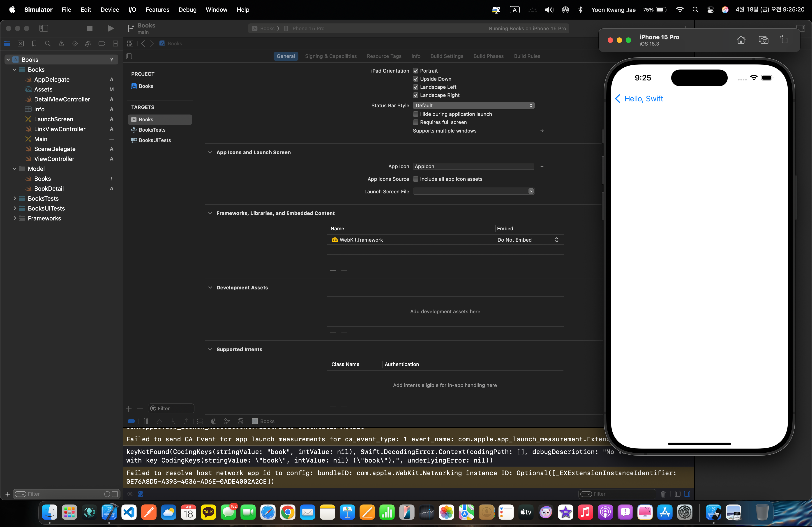
Task: Open Debug View Hierarchy icon
Action: pyautogui.click(x=214, y=421)
